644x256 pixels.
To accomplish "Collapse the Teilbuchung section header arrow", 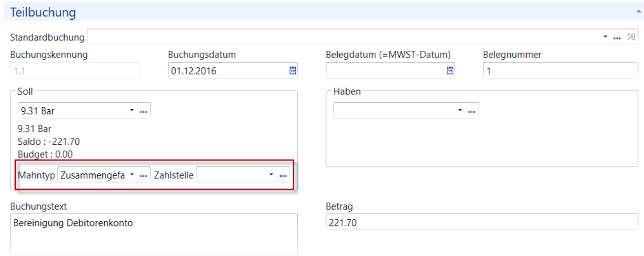I will (x=639, y=10).
